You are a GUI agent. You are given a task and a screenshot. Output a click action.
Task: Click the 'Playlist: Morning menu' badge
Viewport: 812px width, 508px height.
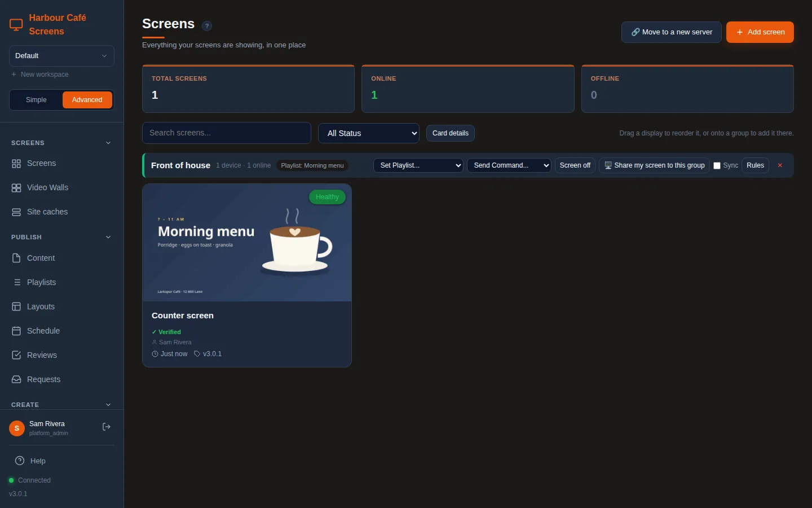coord(312,165)
